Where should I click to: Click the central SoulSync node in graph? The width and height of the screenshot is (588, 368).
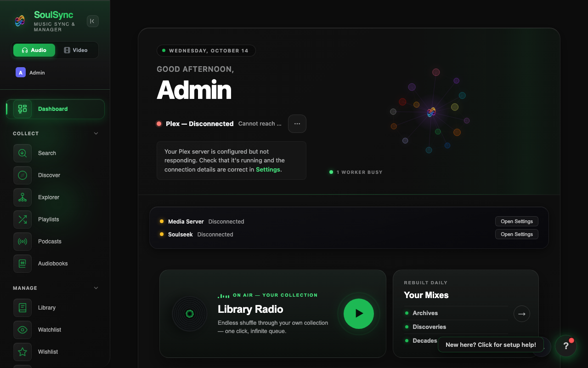[x=431, y=112]
